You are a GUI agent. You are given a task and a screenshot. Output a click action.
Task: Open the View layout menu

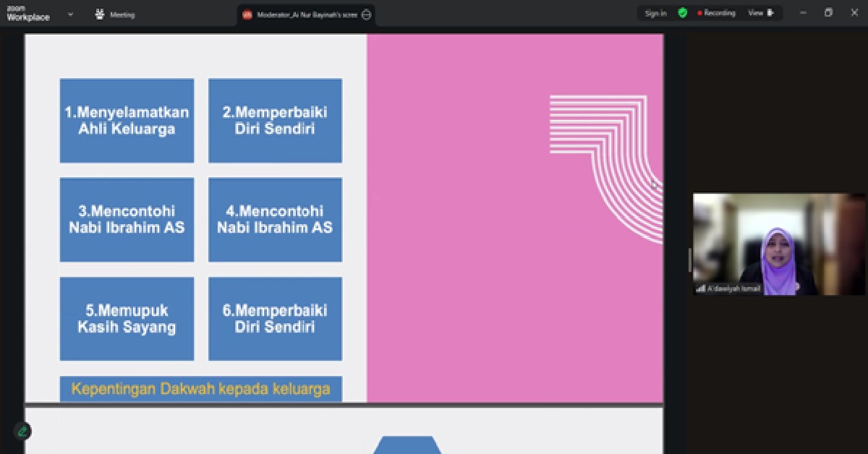tap(760, 13)
